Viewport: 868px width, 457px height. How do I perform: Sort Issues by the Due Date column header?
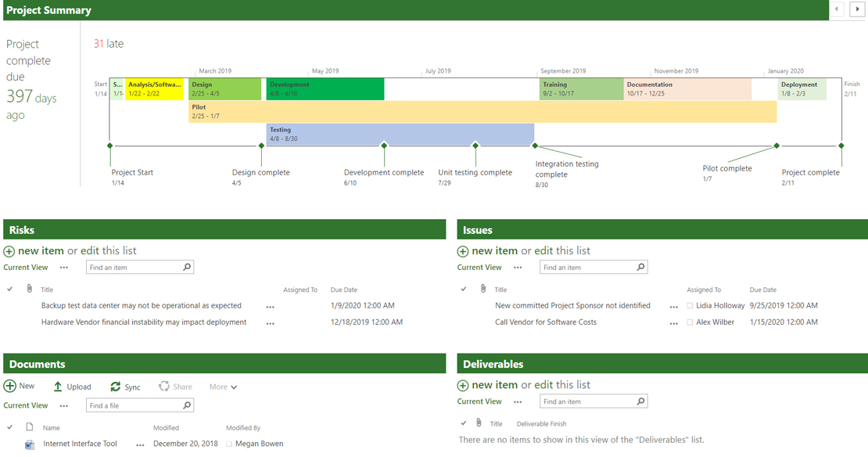point(762,290)
